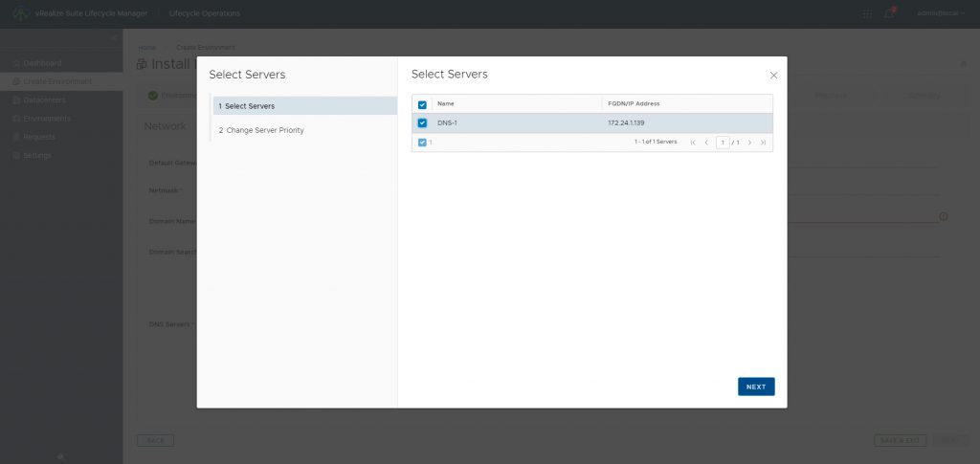This screenshot has height=464, width=980.
Task: Go to step 1 Select Servers
Action: click(304, 106)
